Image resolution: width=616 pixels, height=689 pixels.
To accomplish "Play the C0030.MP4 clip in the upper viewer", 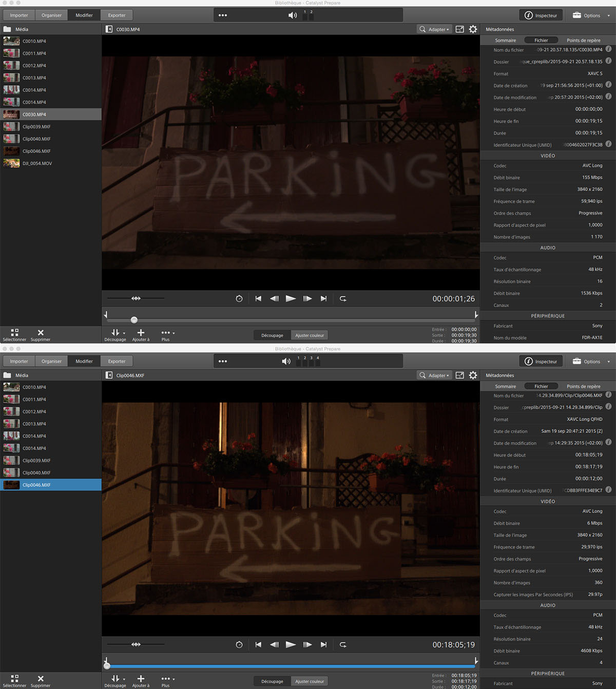I will point(291,298).
